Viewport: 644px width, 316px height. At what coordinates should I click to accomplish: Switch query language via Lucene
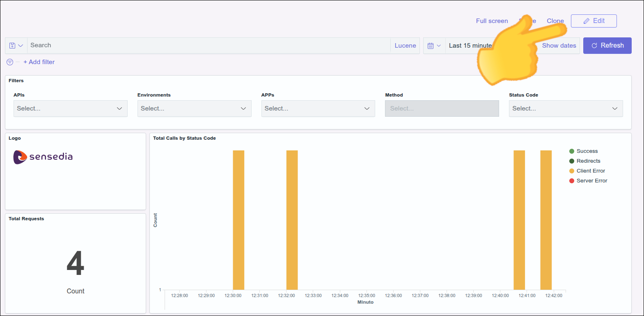coord(405,46)
